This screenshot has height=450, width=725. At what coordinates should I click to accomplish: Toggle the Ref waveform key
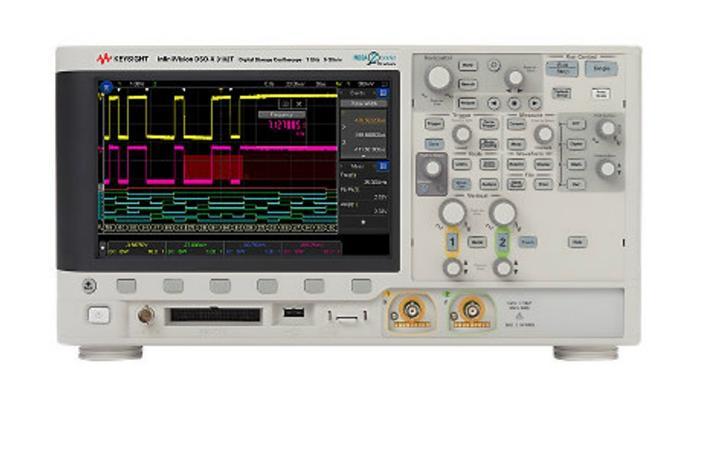[576, 124]
